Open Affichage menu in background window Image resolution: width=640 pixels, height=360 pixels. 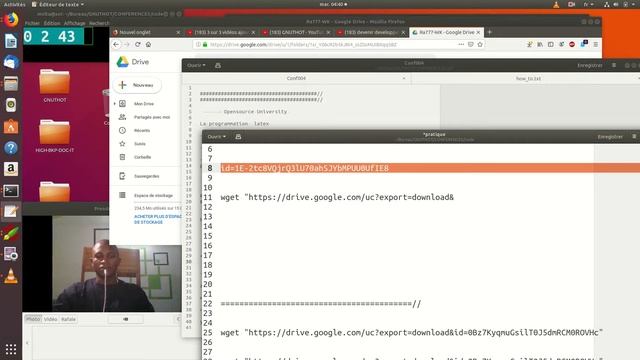[74, 23]
